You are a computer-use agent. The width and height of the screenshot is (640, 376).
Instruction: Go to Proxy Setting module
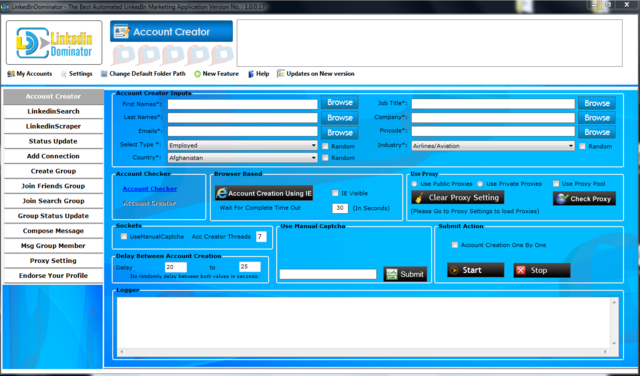click(x=53, y=260)
